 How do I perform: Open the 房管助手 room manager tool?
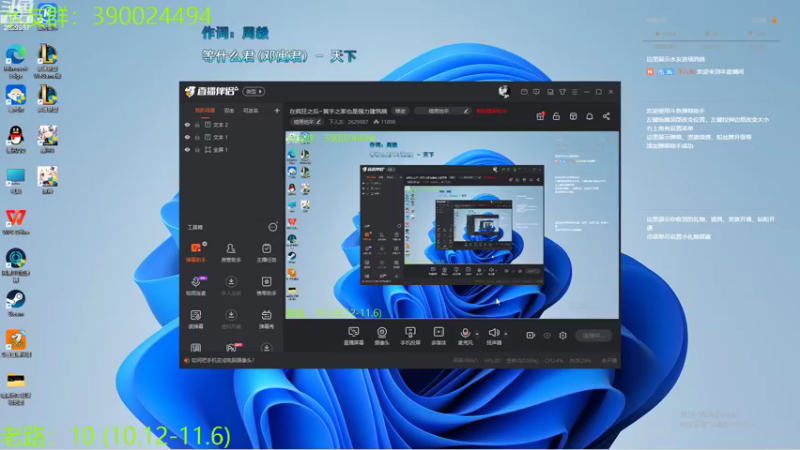(231, 253)
